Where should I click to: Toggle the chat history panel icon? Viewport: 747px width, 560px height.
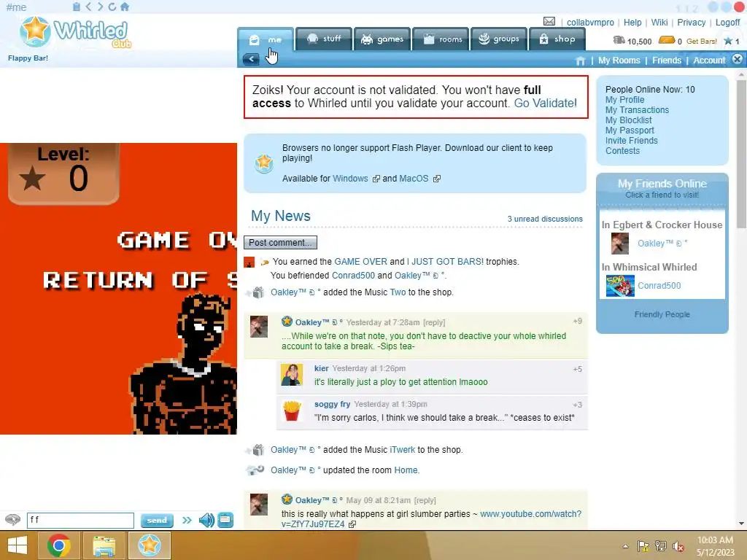pos(225,519)
